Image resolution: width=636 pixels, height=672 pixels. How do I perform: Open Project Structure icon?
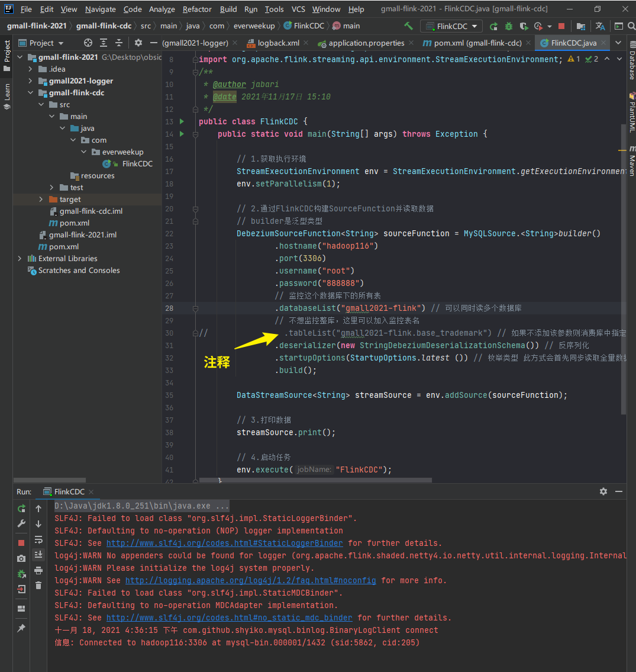(581, 27)
